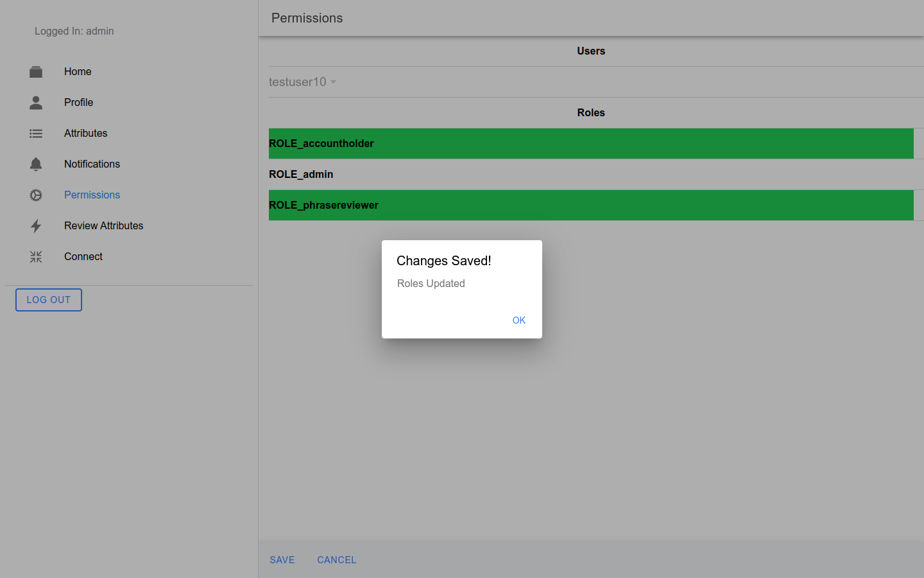Click the Profile person icon
The width and height of the screenshot is (924, 578).
click(36, 103)
